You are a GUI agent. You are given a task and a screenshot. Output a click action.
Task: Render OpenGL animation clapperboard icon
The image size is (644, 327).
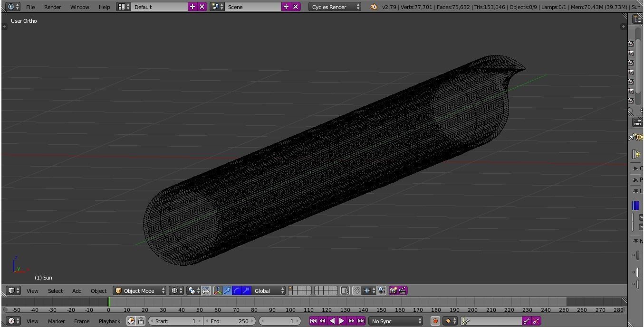click(403, 290)
